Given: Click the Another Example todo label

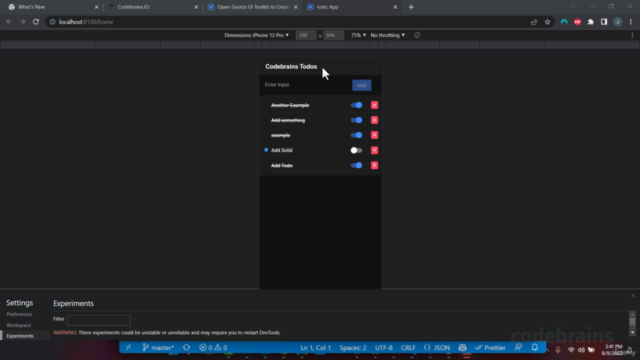Looking at the screenshot, I should (290, 105).
